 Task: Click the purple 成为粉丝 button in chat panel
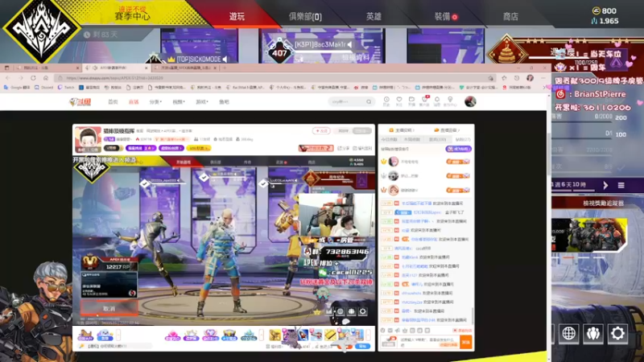(458, 149)
